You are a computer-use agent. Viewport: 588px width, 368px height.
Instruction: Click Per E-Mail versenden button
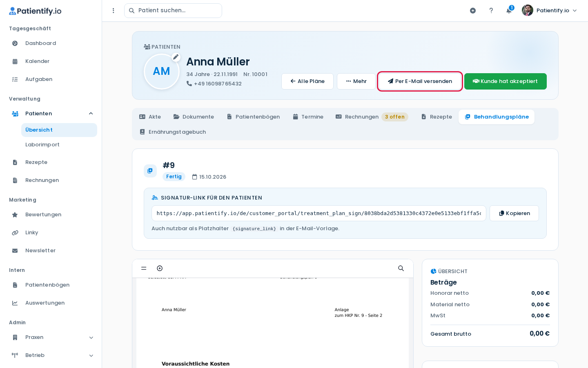pyautogui.click(x=420, y=81)
